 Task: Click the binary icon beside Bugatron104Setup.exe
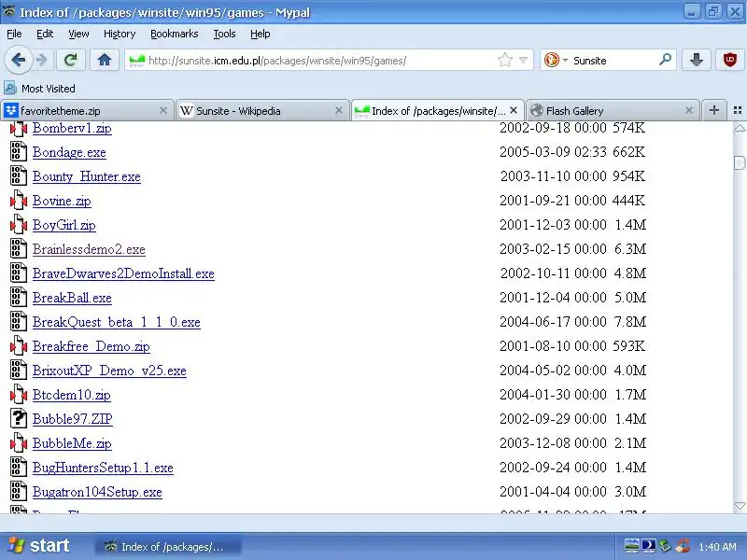point(19,492)
